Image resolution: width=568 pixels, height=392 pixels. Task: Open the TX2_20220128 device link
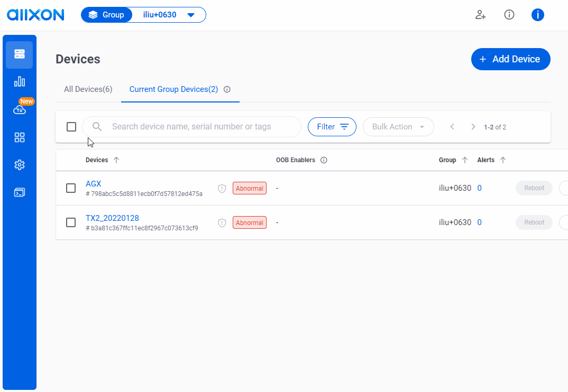click(x=112, y=218)
